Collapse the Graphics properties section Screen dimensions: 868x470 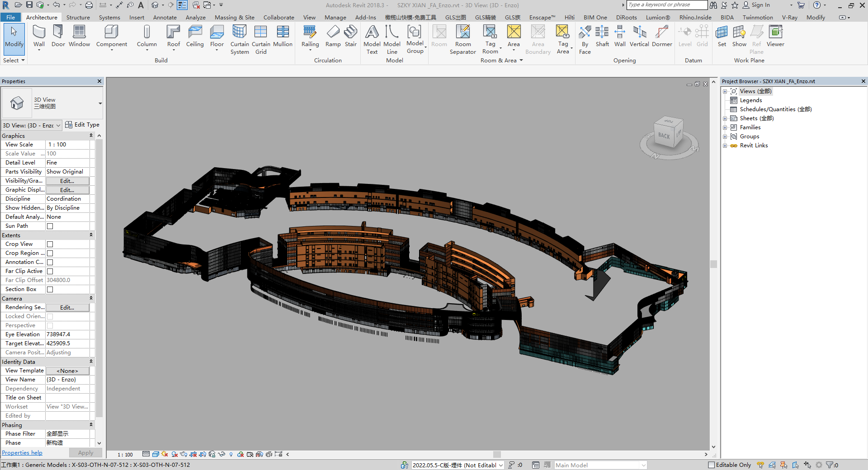(x=91, y=136)
